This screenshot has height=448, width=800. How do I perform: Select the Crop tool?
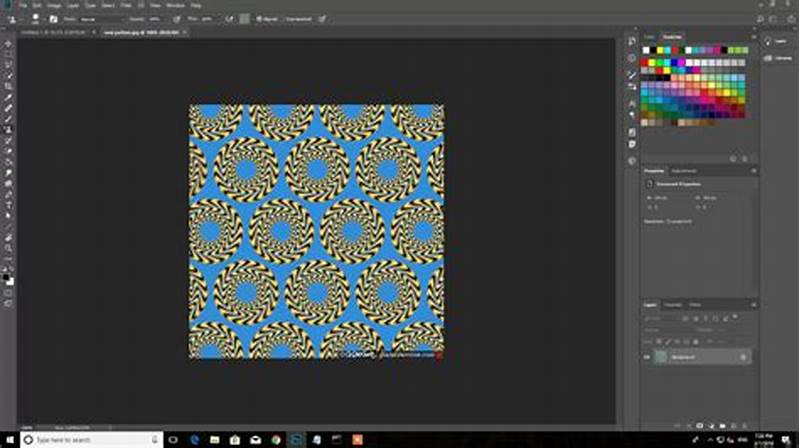(8, 87)
